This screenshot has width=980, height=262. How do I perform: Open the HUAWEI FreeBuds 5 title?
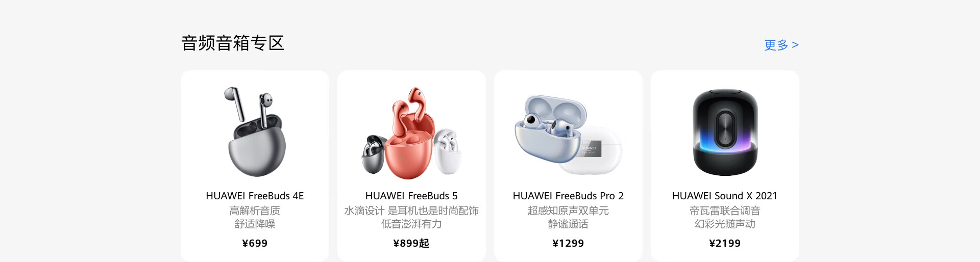pyautogui.click(x=411, y=196)
